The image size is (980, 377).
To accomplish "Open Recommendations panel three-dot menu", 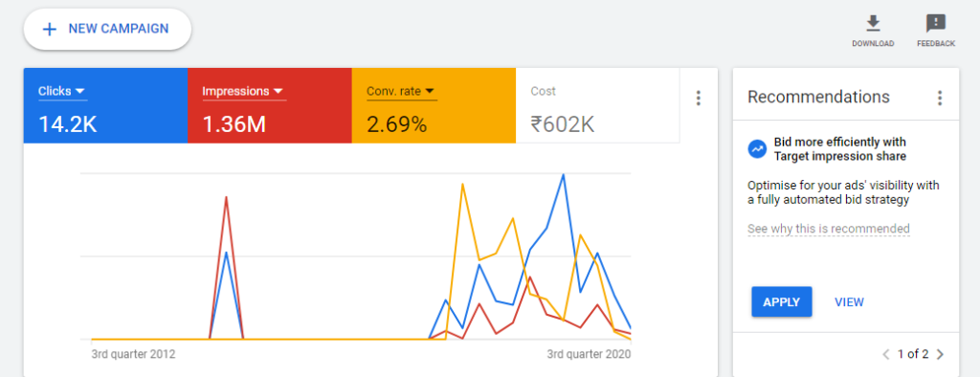I will pos(939,99).
